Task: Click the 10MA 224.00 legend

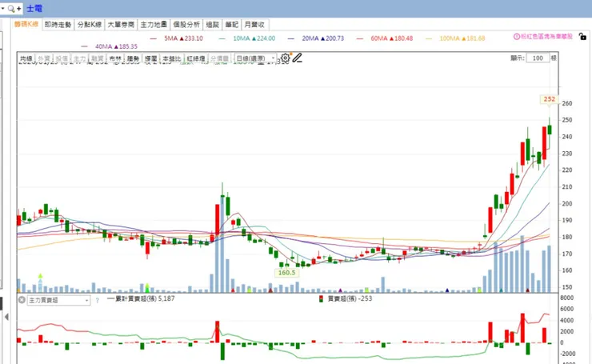Action: coord(254,38)
